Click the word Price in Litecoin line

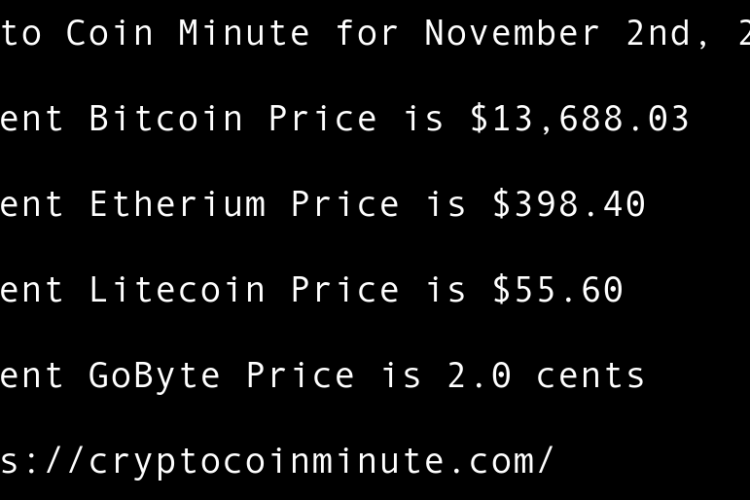point(345,290)
